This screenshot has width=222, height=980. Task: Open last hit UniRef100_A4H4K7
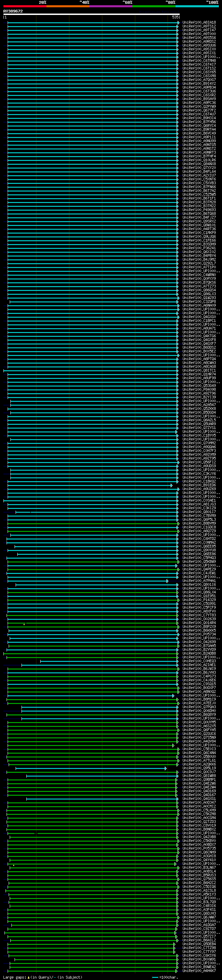pyautogui.click(x=199, y=971)
